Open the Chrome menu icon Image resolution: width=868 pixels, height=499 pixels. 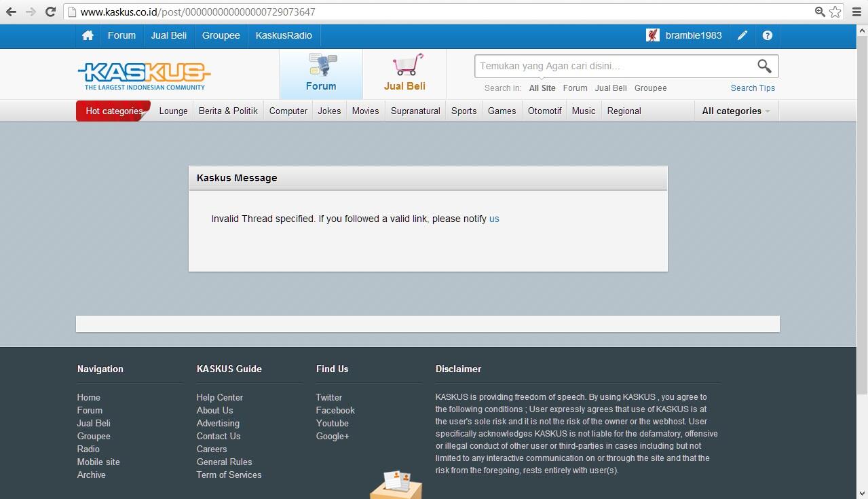856,12
